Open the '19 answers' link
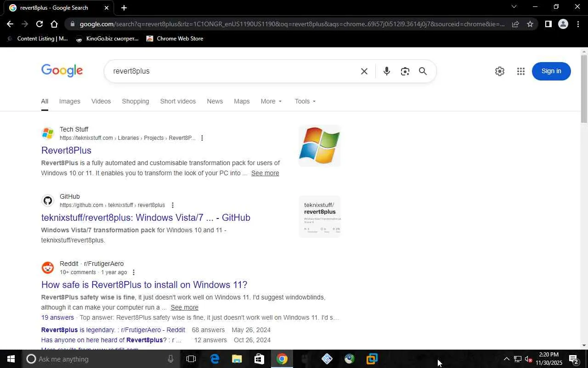This screenshot has width=588, height=368. (x=57, y=317)
